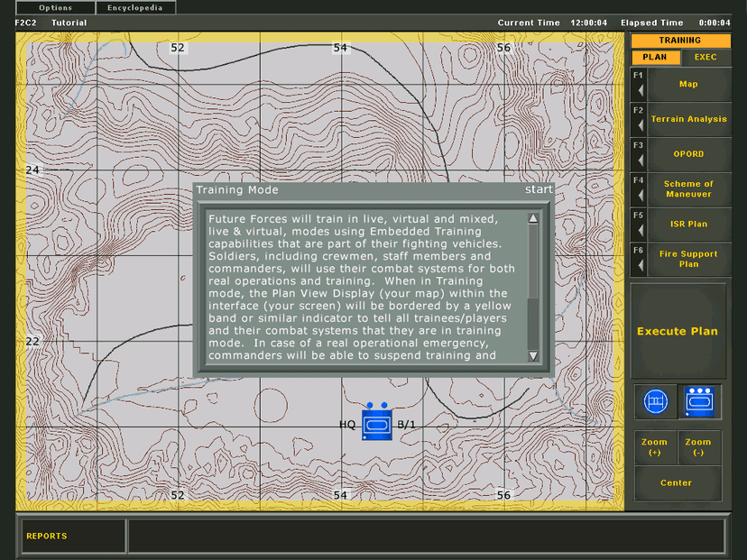Select the blue vehicle unit icon in panel
The height and width of the screenshot is (560, 747).
tap(699, 401)
